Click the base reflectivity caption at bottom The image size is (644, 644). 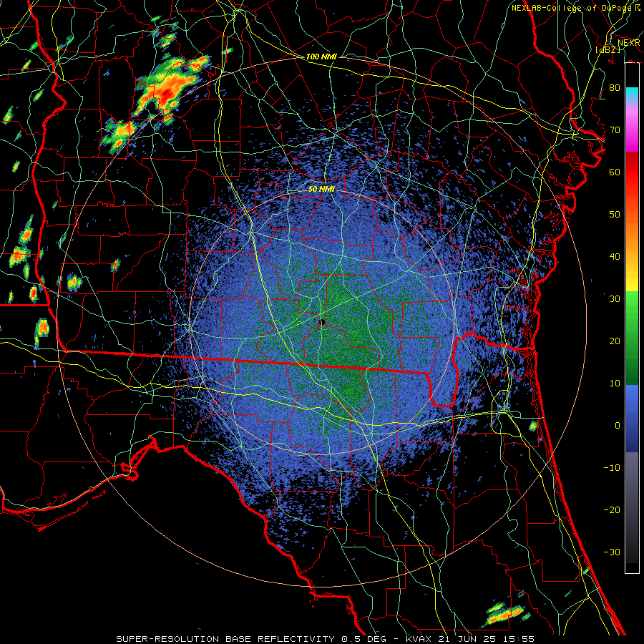pyautogui.click(x=326, y=639)
